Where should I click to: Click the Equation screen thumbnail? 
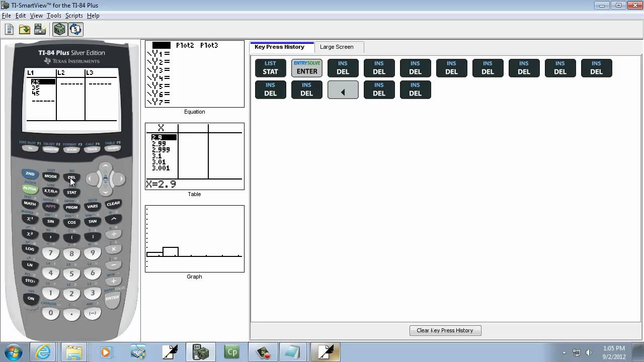195,74
